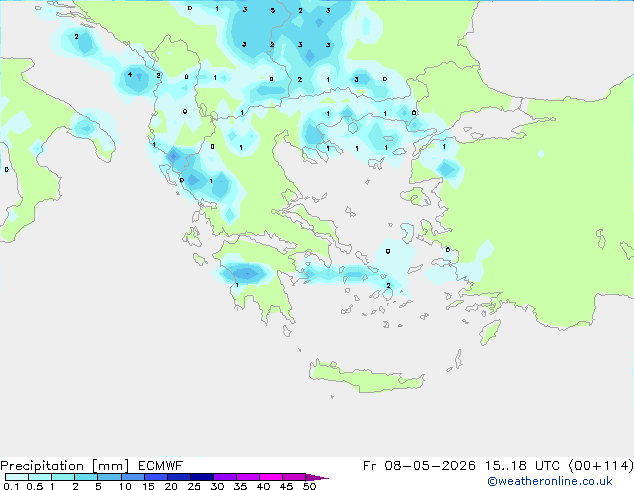Click the 35–40 mm legend color box

tap(248, 477)
